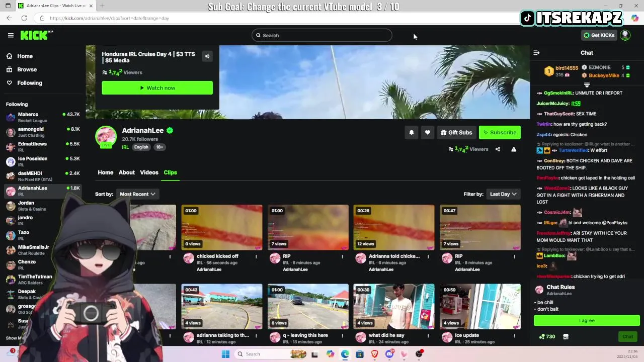Click bird14555 in gift leaderboard

(567, 68)
